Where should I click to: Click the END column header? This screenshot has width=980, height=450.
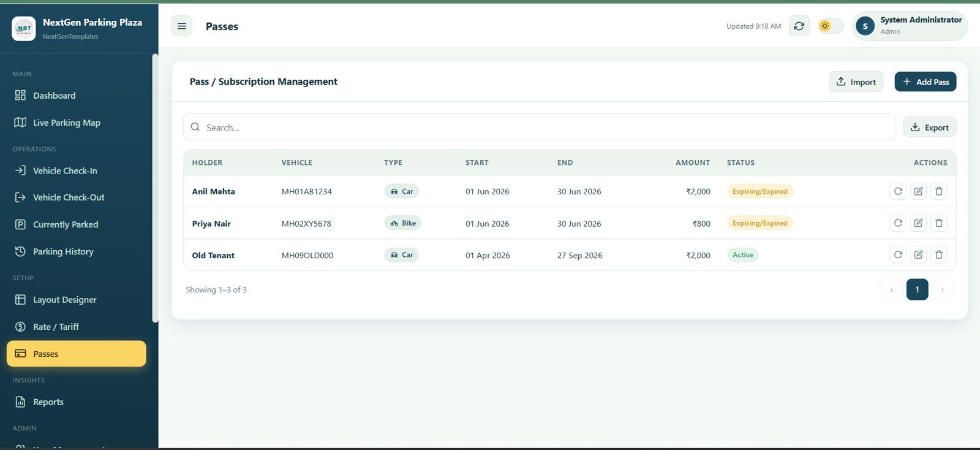565,162
